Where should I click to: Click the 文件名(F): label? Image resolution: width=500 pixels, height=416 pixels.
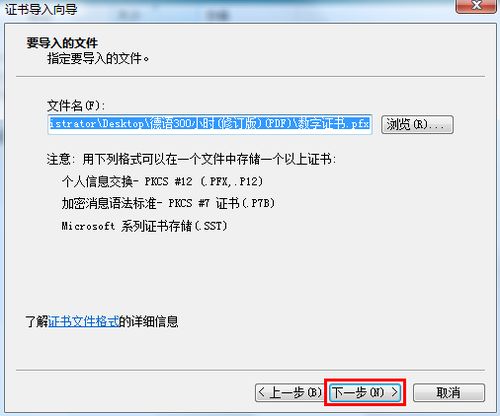coord(76,106)
